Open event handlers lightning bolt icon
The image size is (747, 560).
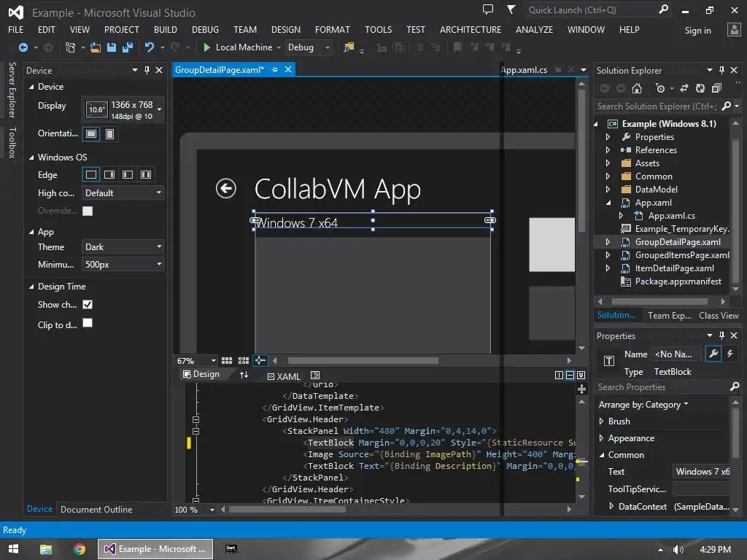point(729,354)
